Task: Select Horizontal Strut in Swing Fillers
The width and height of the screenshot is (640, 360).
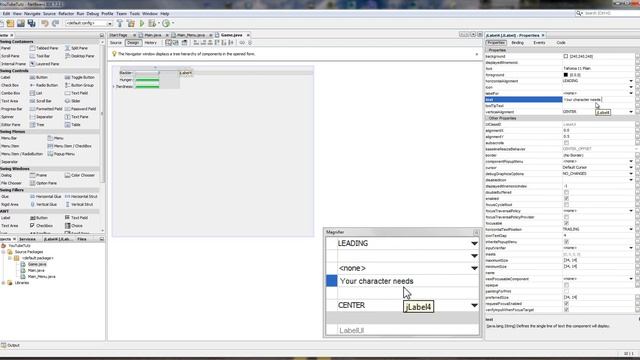Action: click(81, 197)
